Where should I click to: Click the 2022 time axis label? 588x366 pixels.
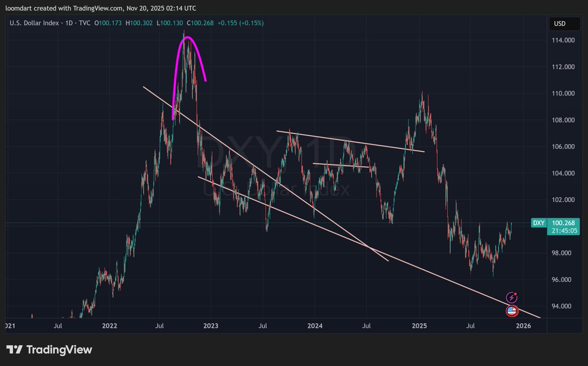pos(109,325)
